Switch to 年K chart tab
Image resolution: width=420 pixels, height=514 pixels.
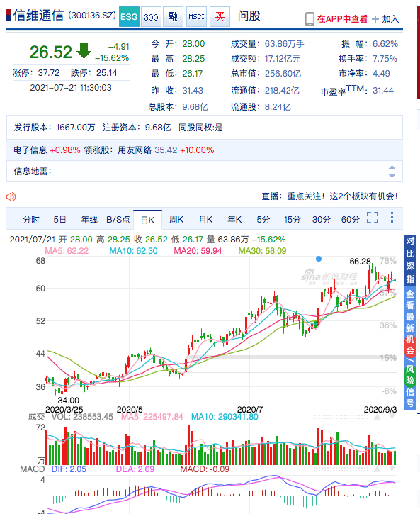234,219
